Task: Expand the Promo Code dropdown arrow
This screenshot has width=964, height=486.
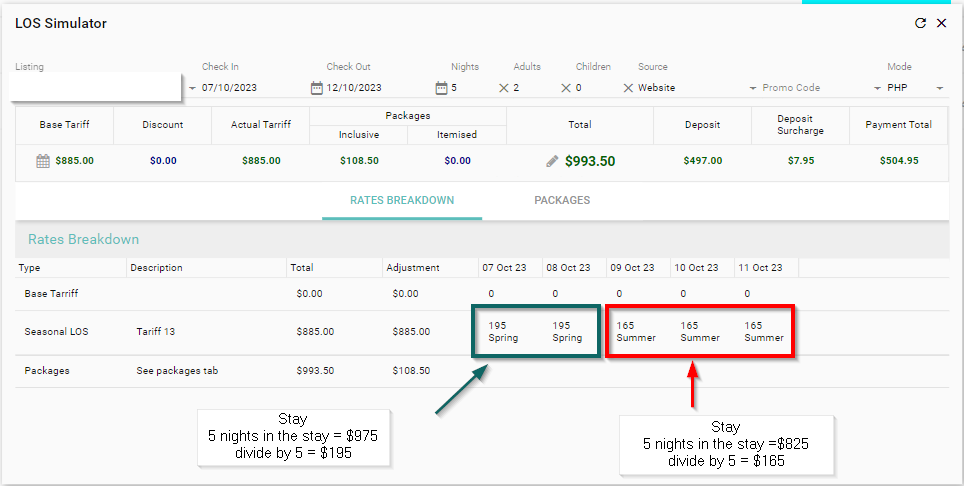Action: 877,88
